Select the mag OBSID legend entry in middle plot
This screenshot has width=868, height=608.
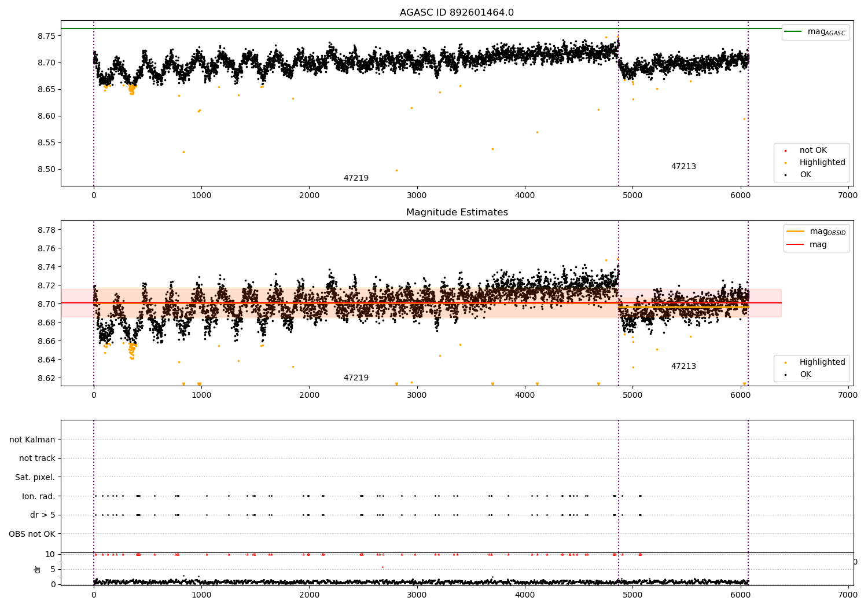coord(816,232)
